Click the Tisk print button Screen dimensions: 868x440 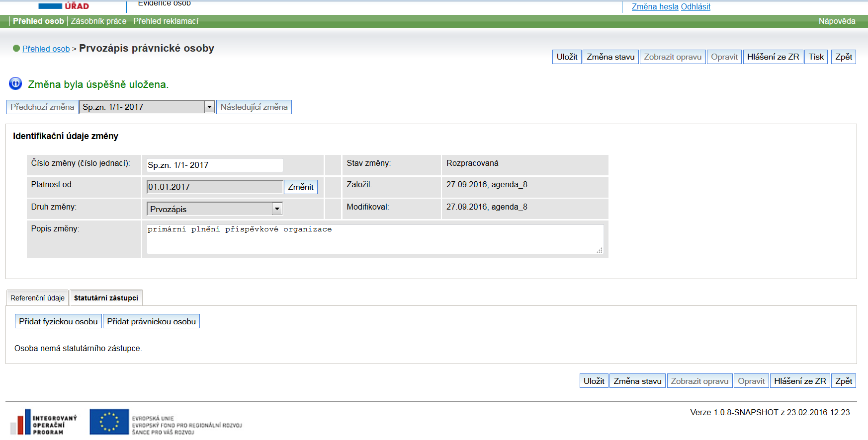816,57
